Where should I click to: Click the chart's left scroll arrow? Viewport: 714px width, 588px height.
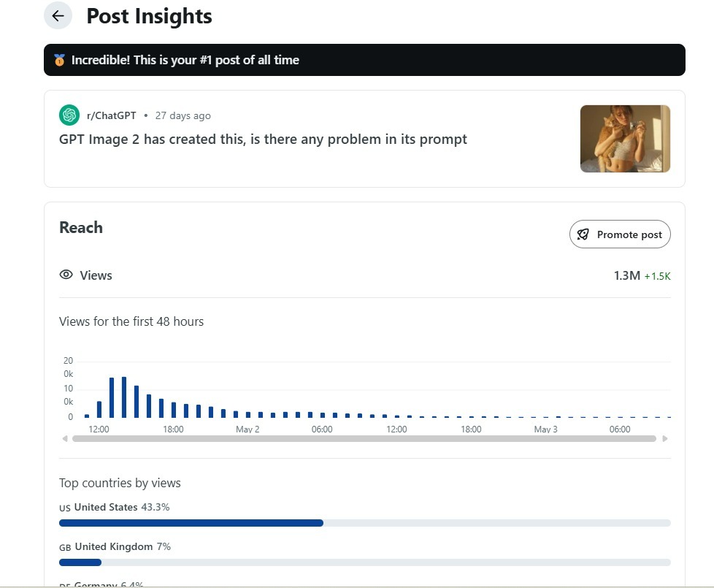[x=65, y=438]
